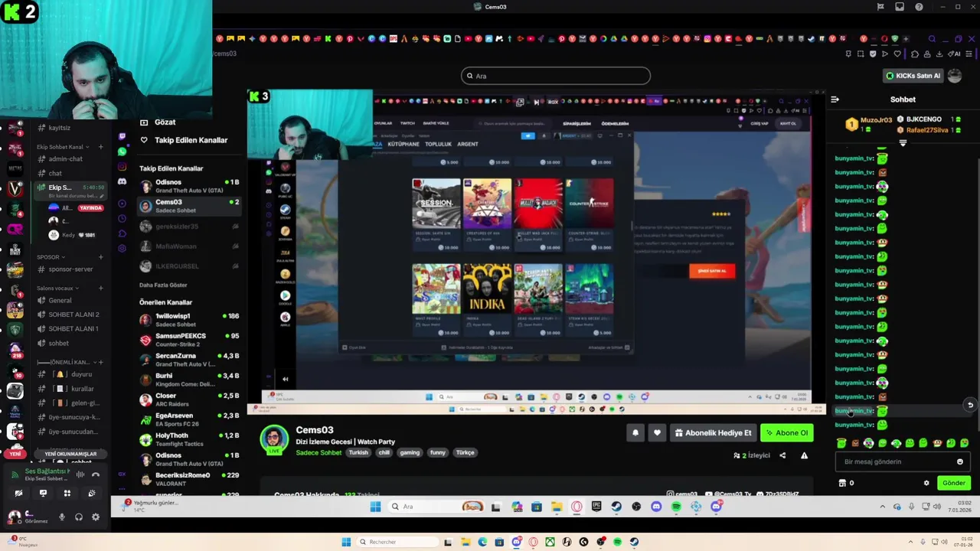Open Steam from the Windows taskbar
The width and height of the screenshot is (980, 551).
pos(616,507)
